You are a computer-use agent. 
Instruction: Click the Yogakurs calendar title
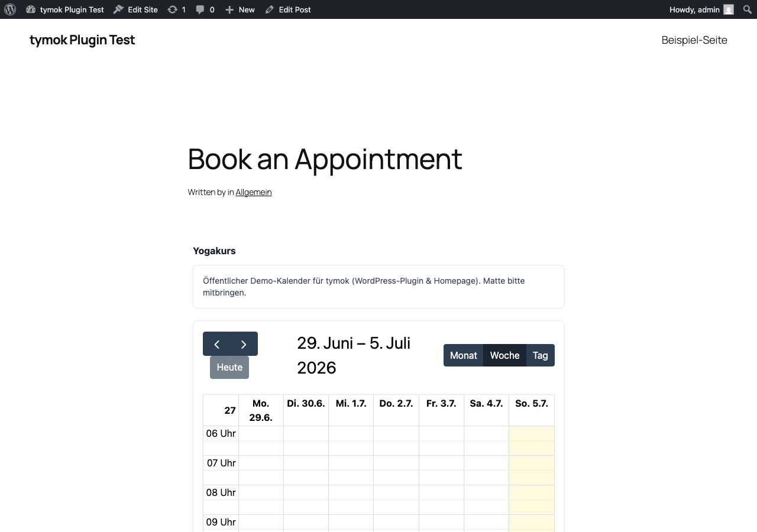click(214, 251)
